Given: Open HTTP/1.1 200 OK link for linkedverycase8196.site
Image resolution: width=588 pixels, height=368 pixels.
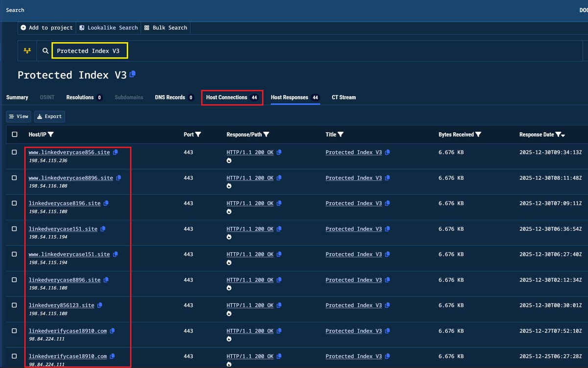Looking at the screenshot, I should [250, 203].
